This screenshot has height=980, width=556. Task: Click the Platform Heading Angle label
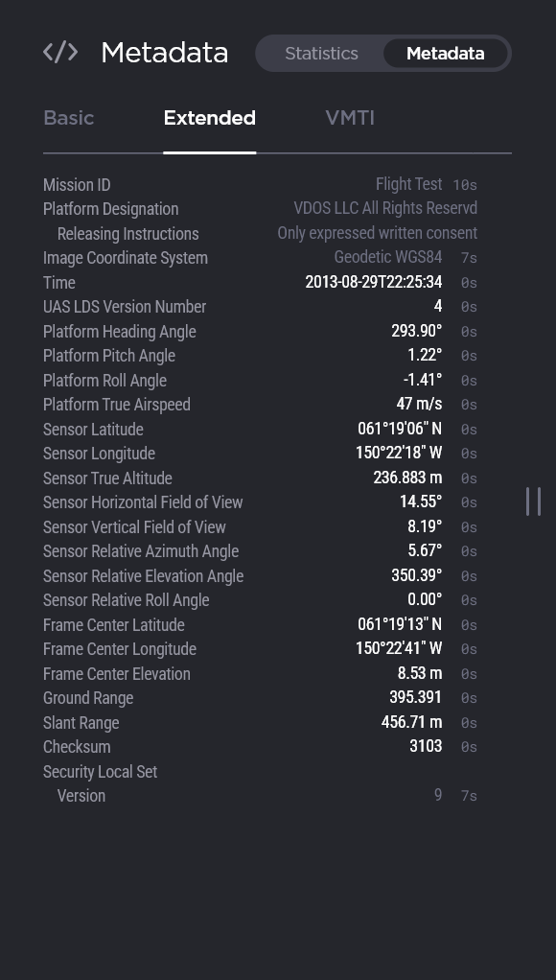click(119, 332)
